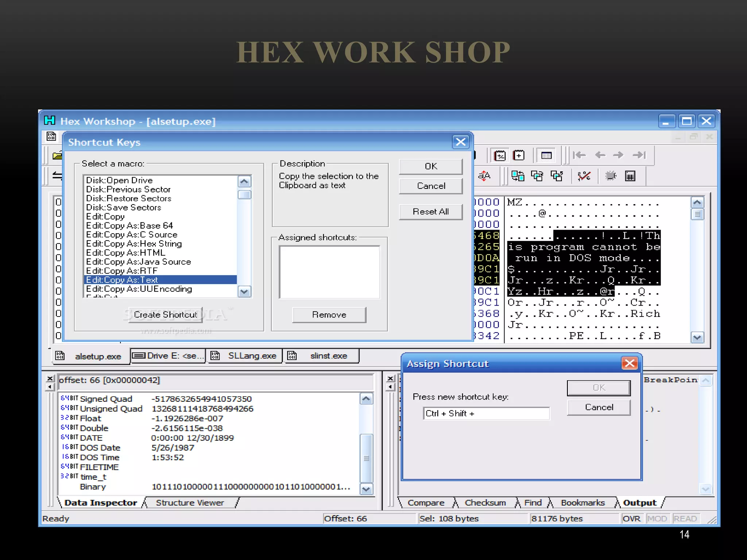
Task: Toggle the table-style view toolbar icon
Action: click(x=546, y=156)
